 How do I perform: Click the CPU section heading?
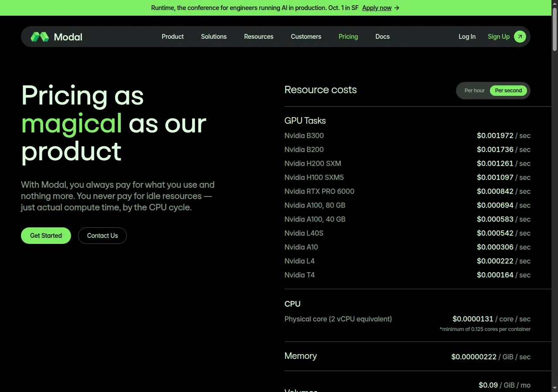pos(293,304)
